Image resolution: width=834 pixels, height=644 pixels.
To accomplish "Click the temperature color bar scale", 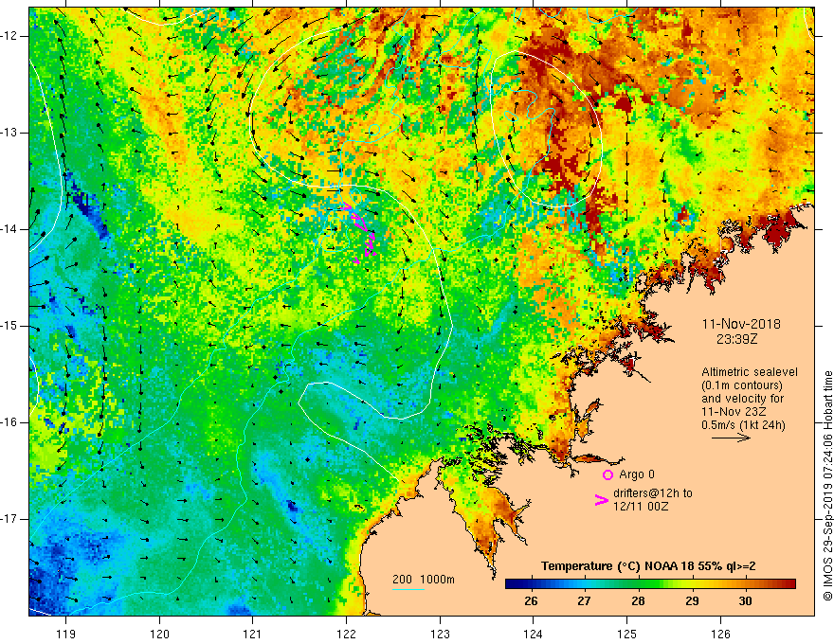I will pyautogui.click(x=650, y=584).
